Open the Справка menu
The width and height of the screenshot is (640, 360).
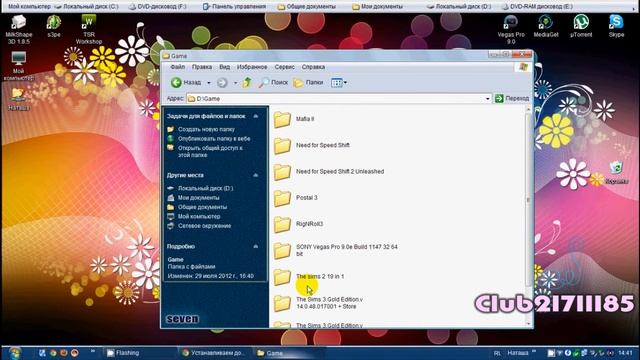(313, 67)
